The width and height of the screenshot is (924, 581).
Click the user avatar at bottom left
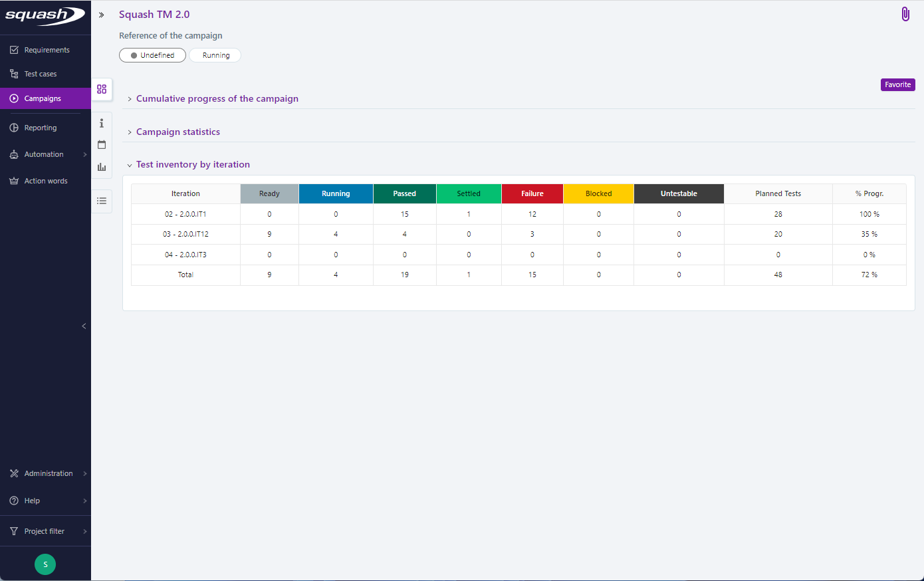point(45,564)
